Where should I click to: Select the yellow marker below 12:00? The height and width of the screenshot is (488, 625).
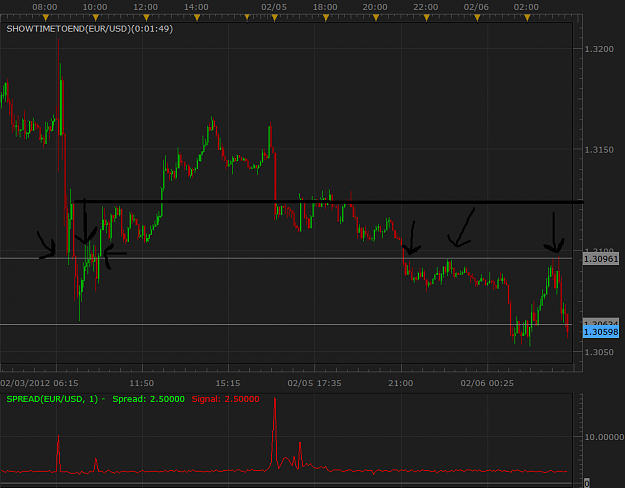[x=146, y=18]
